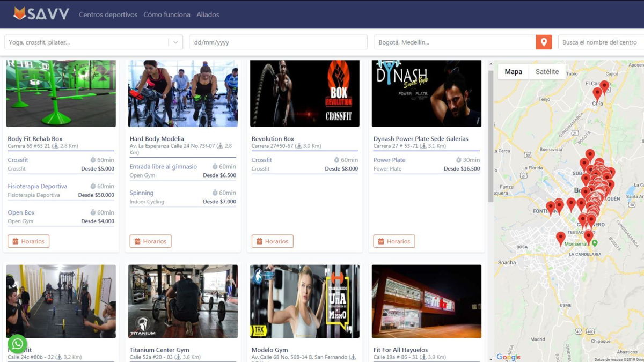The image size is (644, 362).
Task: Click the map marker near Chía
Action: click(x=597, y=94)
